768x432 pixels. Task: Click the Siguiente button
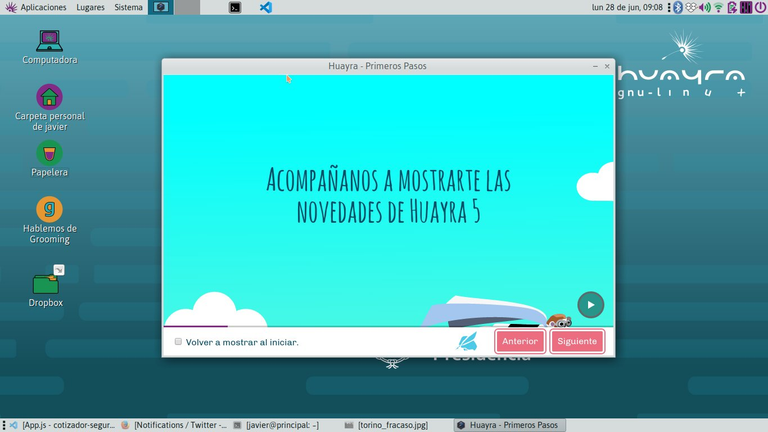point(577,341)
